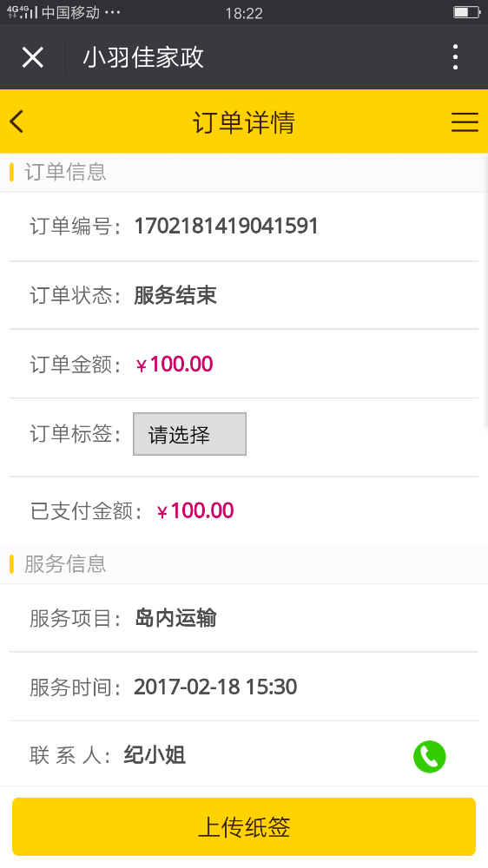Close the page with the X icon
Viewport: 488px width, 868px height.
tap(33, 57)
